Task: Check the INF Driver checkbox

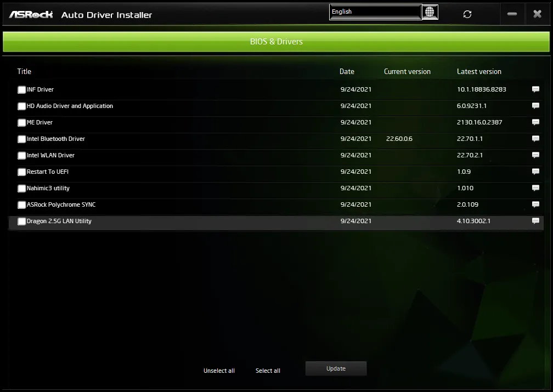Action: 21,89
